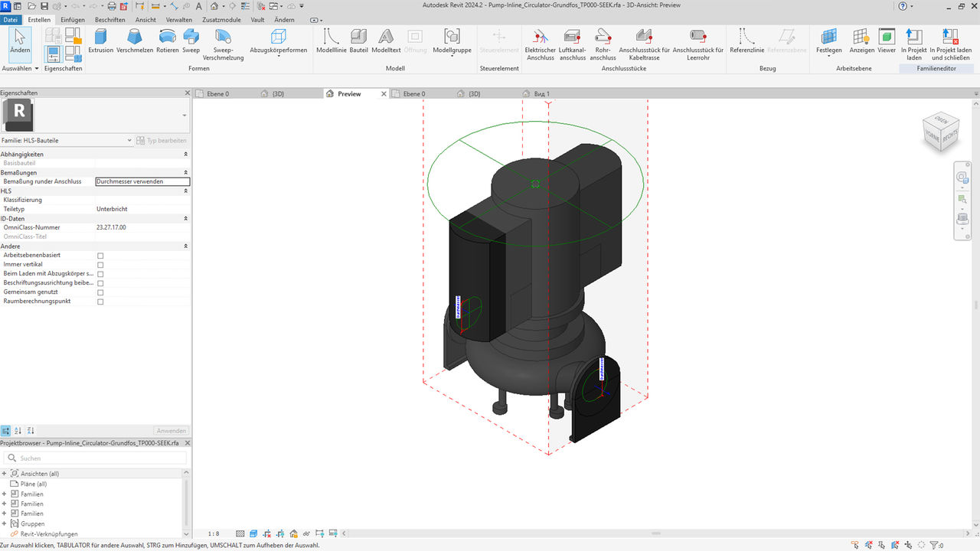Open the work plane Viewer
980x551 pixels.
[887, 41]
